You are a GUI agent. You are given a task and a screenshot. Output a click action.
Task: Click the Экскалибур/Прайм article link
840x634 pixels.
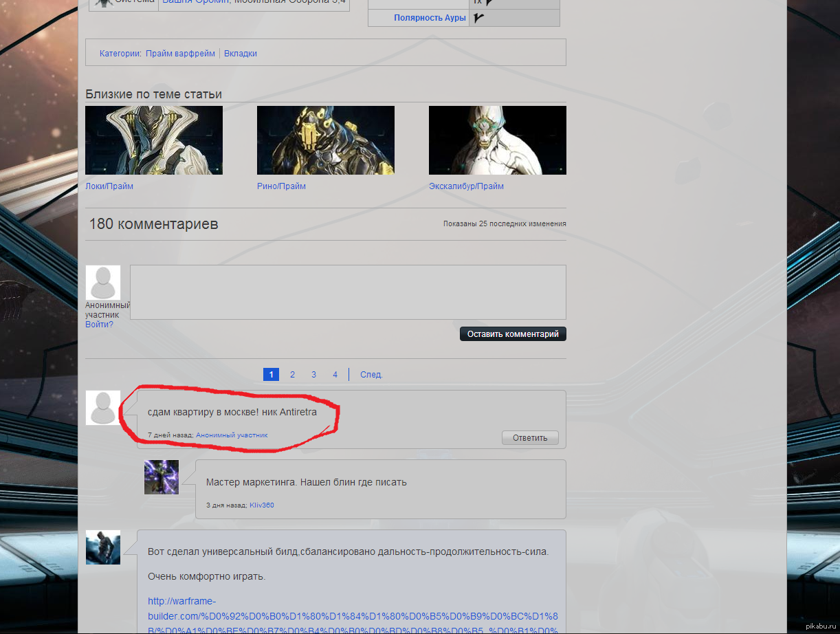tap(466, 186)
